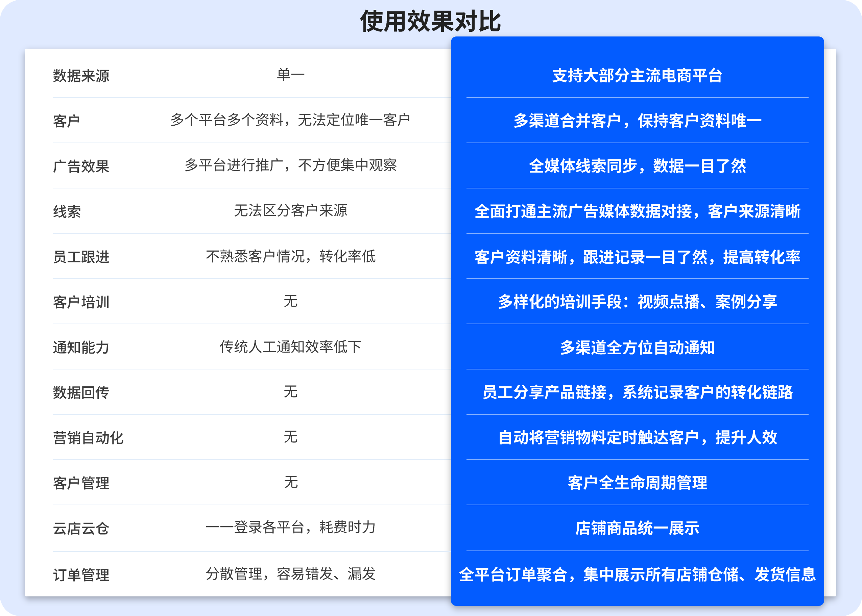Click the 客户培训 row label
Screen dimensions: 862x616
coord(81,302)
